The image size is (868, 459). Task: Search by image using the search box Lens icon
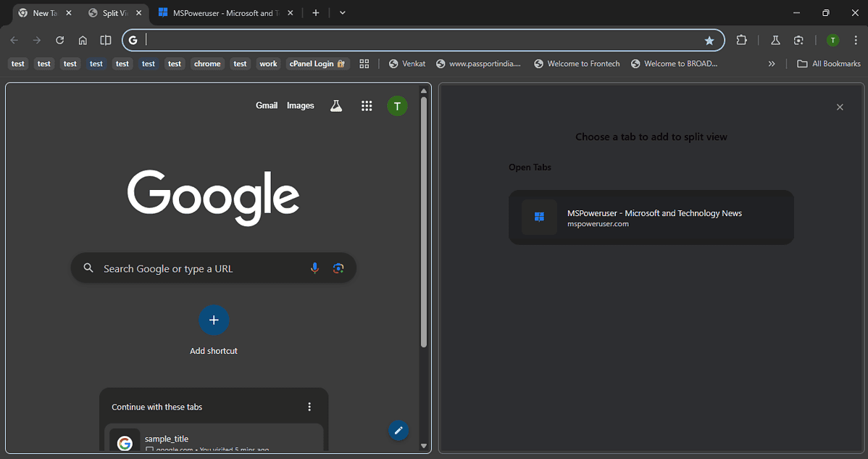tap(338, 268)
